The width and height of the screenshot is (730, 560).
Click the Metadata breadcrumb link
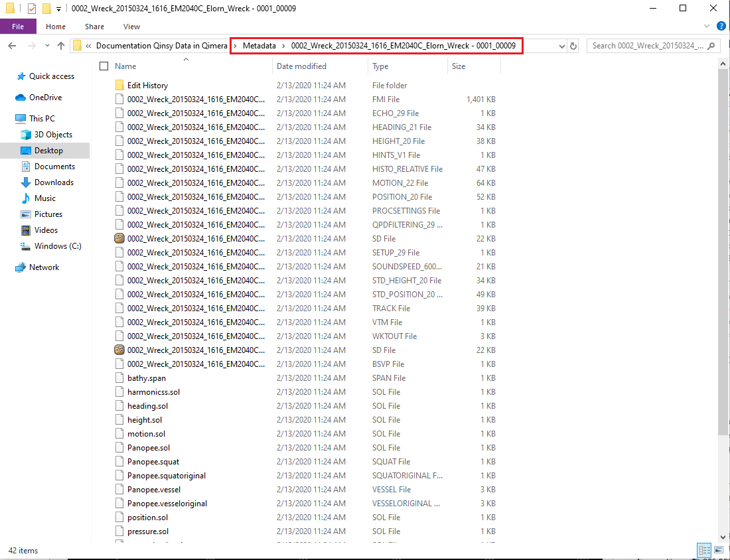coord(259,46)
